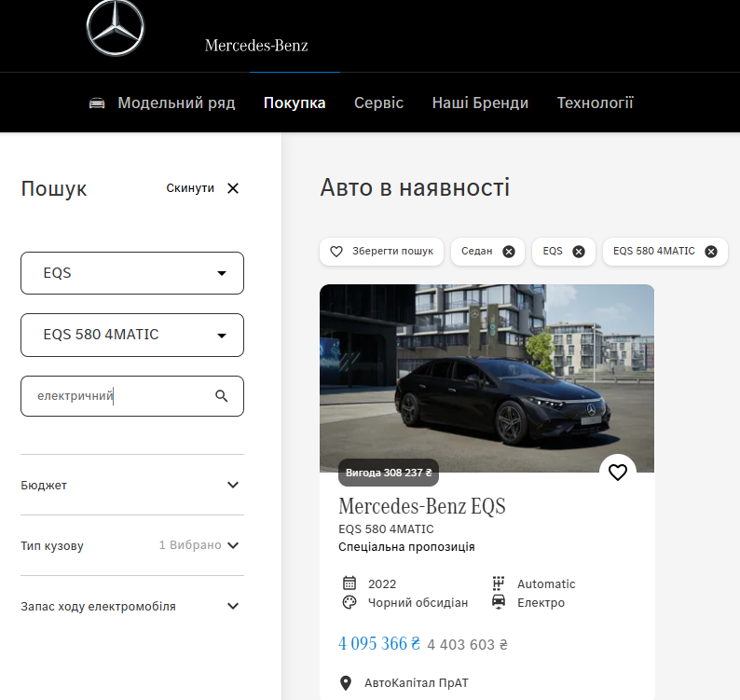Viewport: 740px width, 700px height.
Task: Click the Mercedes-Benz EQS car title link
Action: [421, 506]
